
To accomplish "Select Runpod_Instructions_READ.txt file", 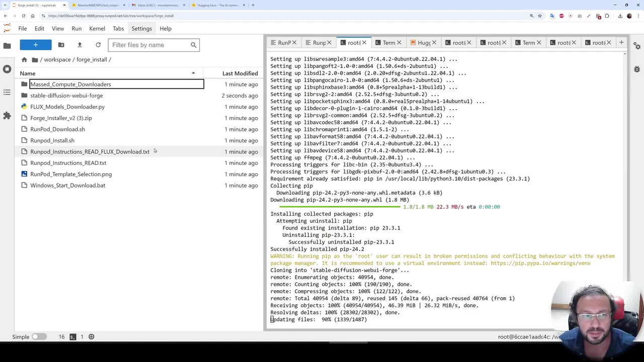I will (139, 163).
